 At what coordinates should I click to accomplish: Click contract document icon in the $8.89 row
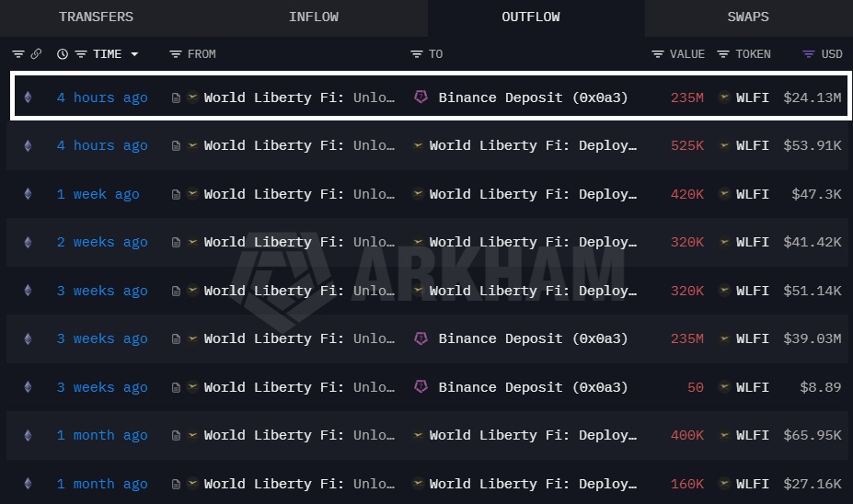[x=176, y=387]
